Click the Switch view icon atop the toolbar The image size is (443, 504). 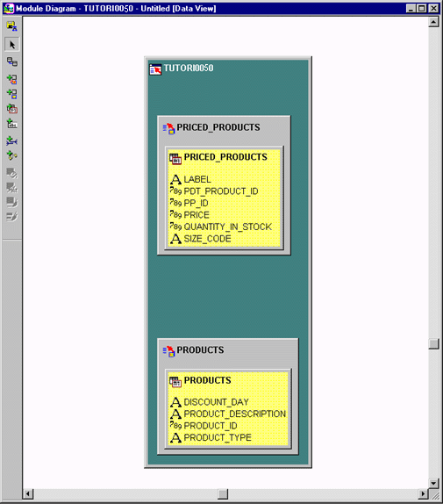point(12,26)
